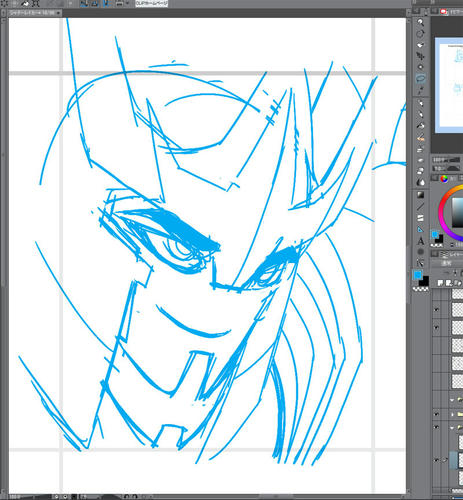
Task: Expand the collapsed layer folder
Action: click(452, 414)
